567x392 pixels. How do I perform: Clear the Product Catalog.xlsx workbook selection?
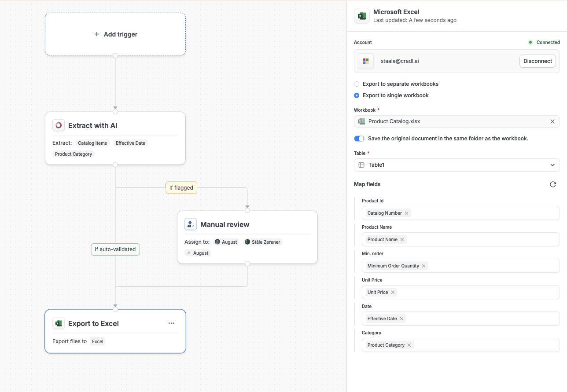552,121
